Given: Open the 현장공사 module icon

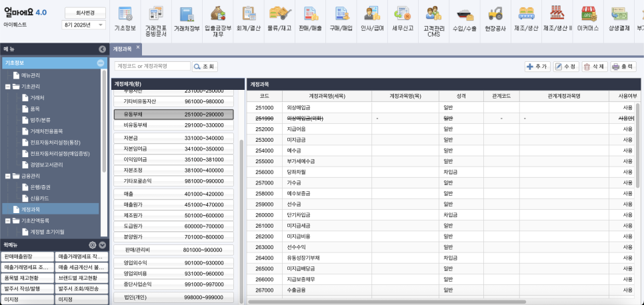Looking at the screenshot, I should [x=495, y=19].
